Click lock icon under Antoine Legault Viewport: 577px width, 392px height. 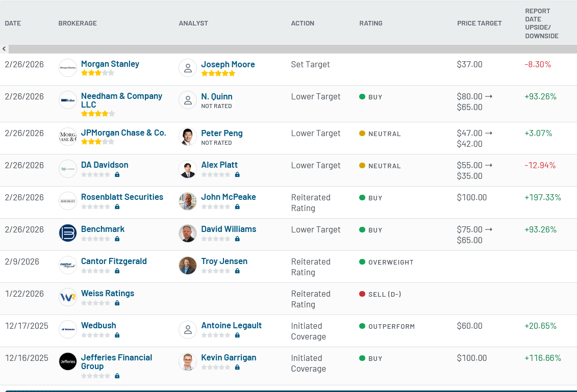(x=237, y=335)
